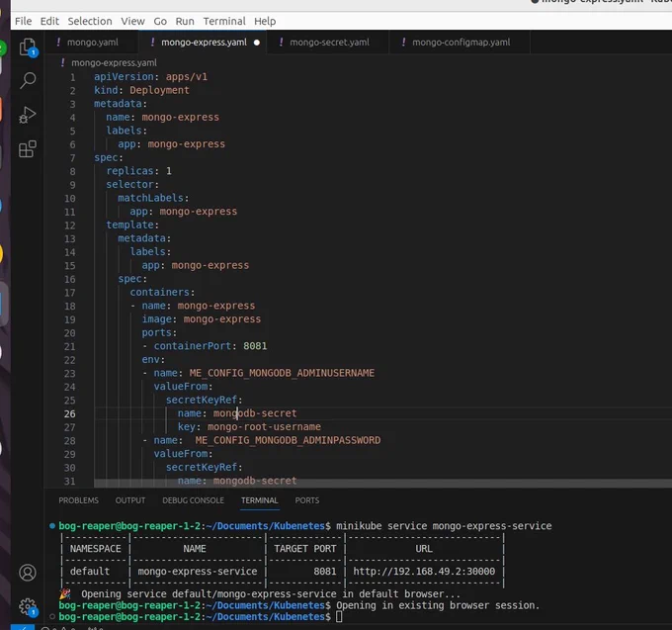The image size is (672, 630).
Task: Click 'kind: Deployment' on line 2
Action: point(141,90)
